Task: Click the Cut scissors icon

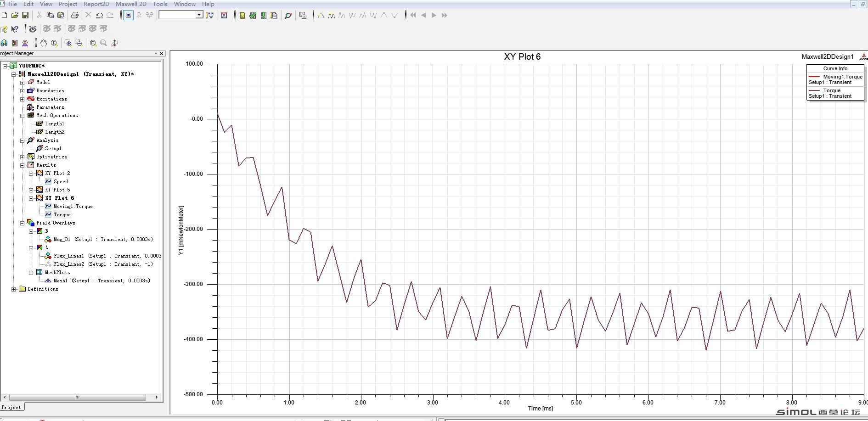Action: 39,15
